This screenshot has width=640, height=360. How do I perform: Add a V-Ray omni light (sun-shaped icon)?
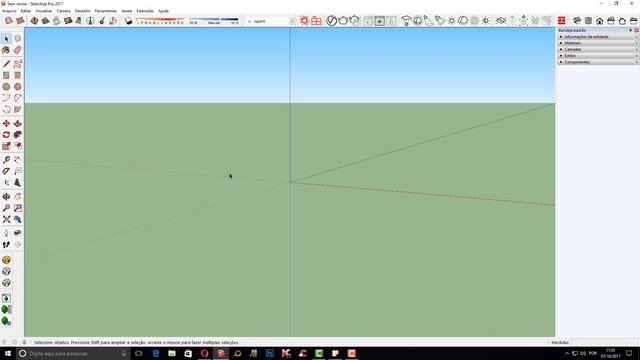[x=451, y=21]
